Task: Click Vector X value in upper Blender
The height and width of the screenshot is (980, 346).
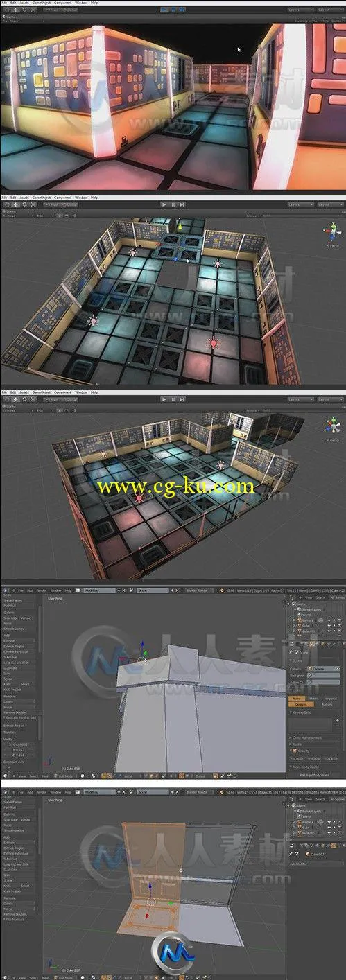Action: pyautogui.click(x=19, y=744)
